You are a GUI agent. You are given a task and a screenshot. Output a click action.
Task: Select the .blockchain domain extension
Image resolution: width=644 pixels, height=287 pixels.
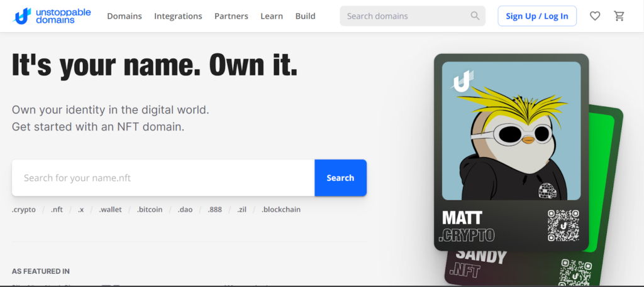tap(281, 210)
